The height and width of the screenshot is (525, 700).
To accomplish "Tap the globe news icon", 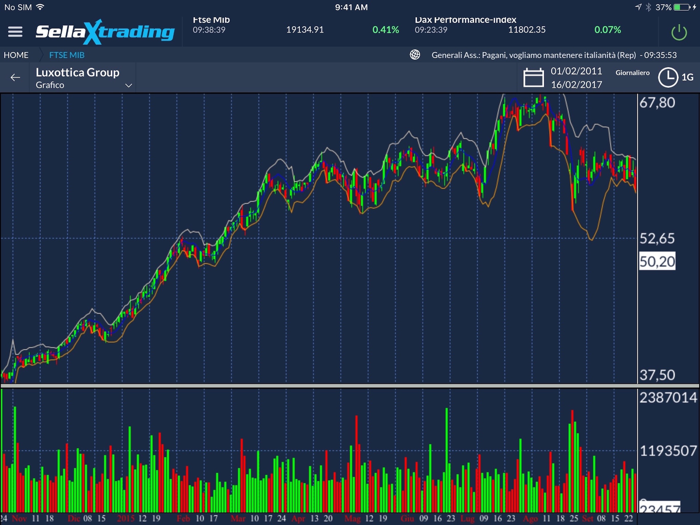I will (x=415, y=55).
